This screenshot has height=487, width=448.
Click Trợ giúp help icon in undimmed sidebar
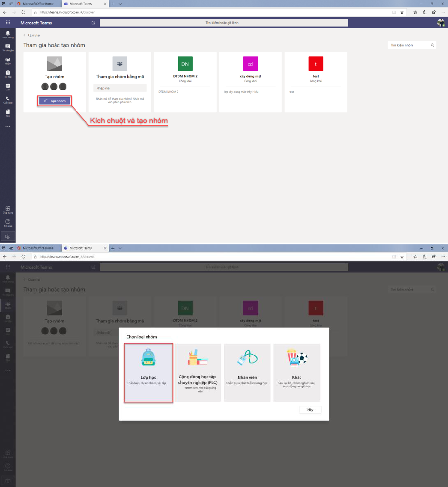[x=8, y=222]
